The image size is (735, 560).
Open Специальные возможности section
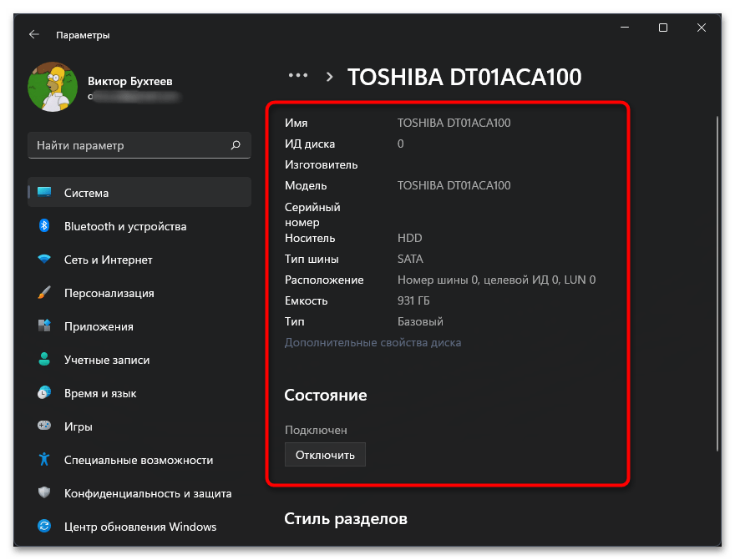(139, 460)
